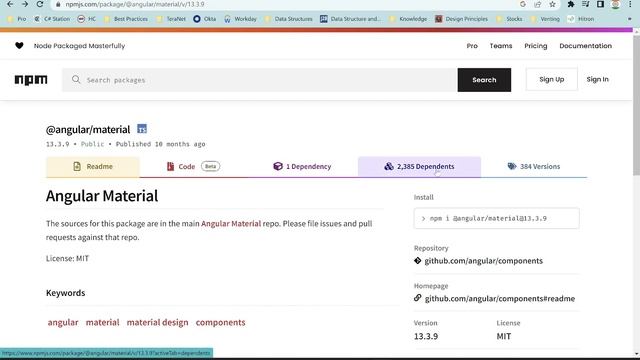Click the MIT license value in sidebar

pyautogui.click(x=504, y=336)
